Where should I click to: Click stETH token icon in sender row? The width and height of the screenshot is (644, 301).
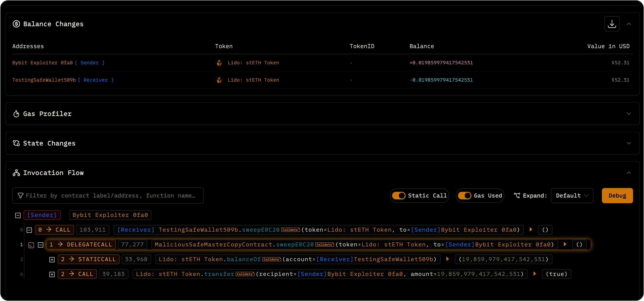click(x=219, y=63)
